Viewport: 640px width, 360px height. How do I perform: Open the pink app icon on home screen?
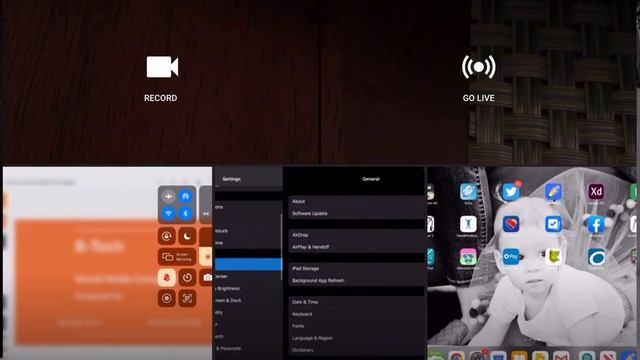tap(468, 257)
